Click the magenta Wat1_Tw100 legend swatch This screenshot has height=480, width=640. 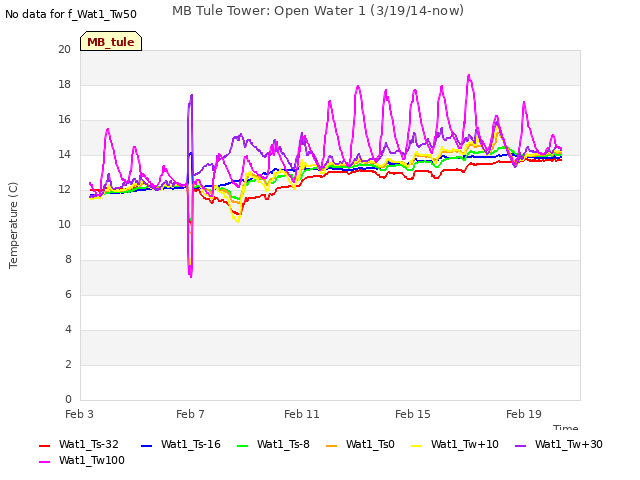[x=44, y=462]
